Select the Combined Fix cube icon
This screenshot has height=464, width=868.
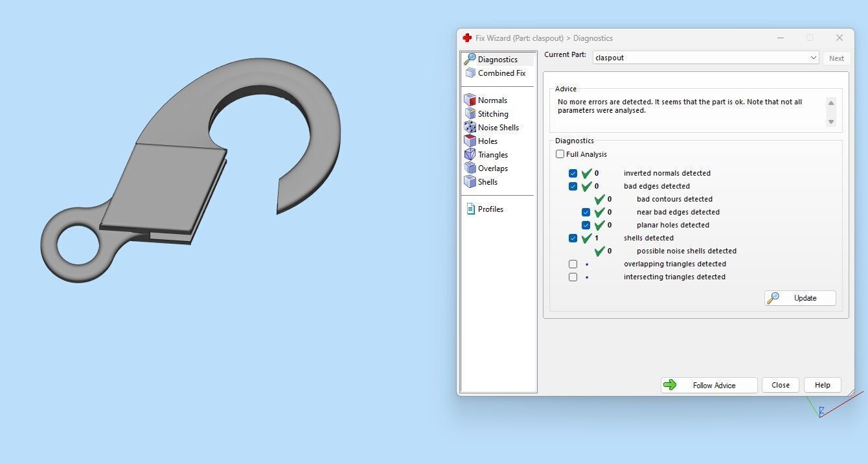point(470,73)
